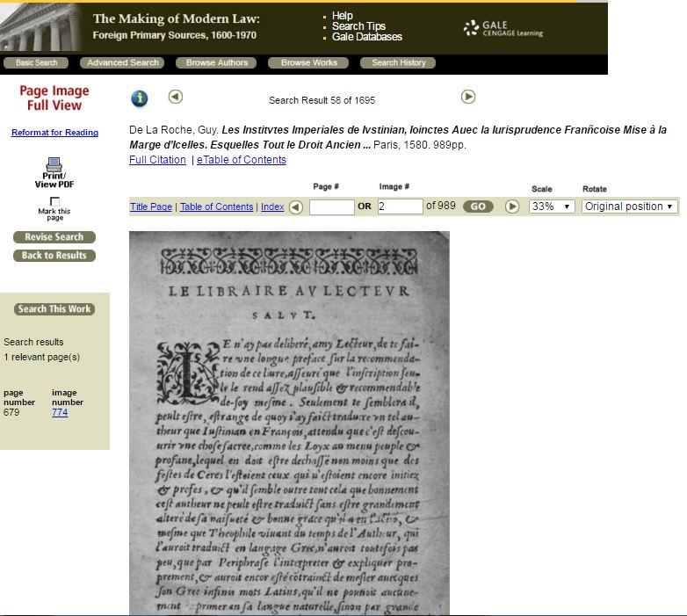Click the blue information icon
Screen dimensions: 687x616
(140, 98)
